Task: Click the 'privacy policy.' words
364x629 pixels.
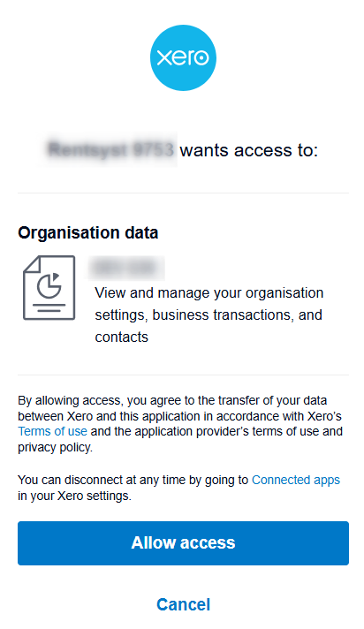Action: (x=55, y=447)
